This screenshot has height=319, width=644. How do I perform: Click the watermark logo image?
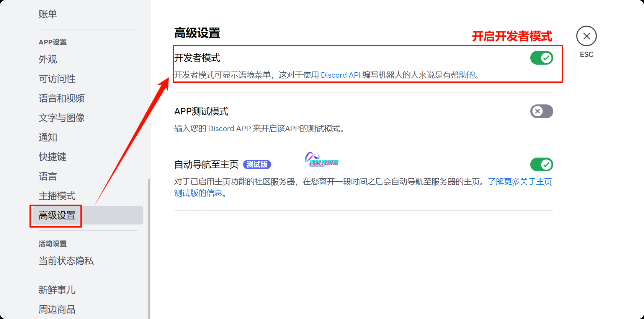pyautogui.click(x=321, y=159)
